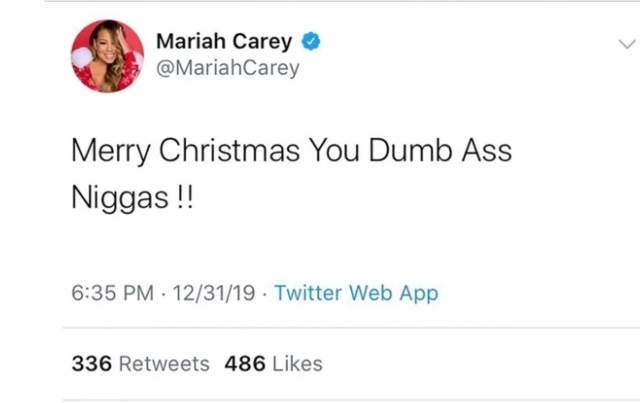Click the @MariahCarey handle
This screenshot has height=403, width=640.
(x=228, y=68)
